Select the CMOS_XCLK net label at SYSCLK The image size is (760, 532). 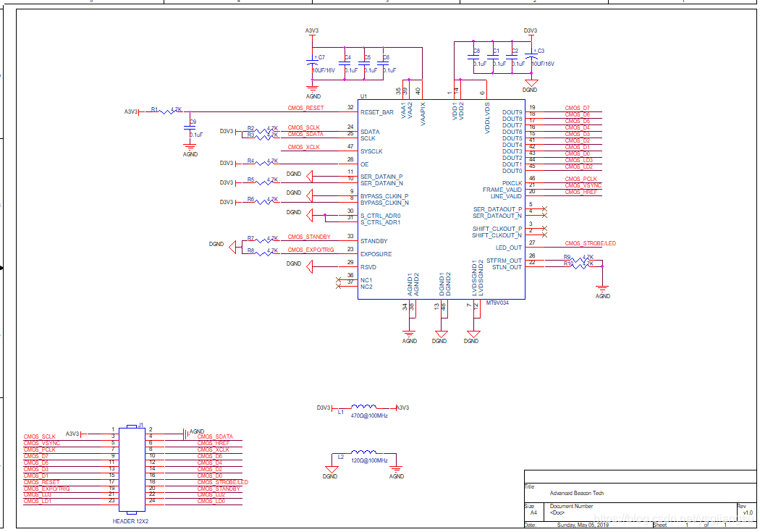(304, 147)
